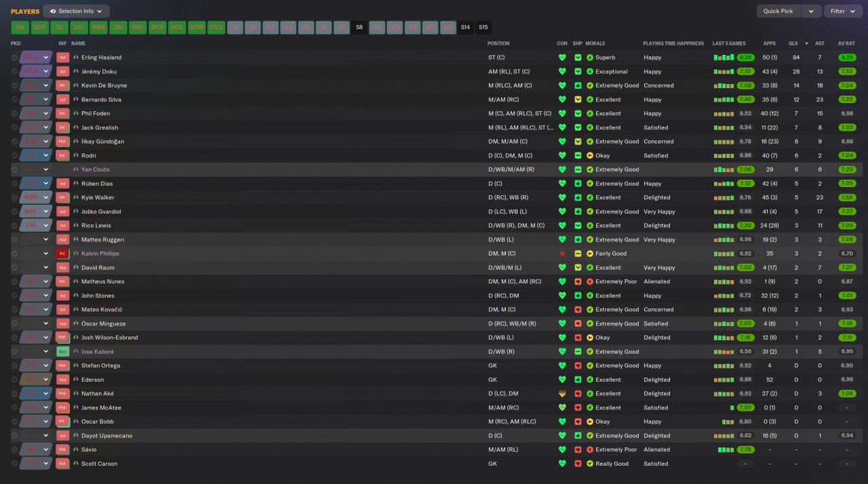Open the Filter dropdown
The width and height of the screenshot is (868, 484).
coord(842,11)
